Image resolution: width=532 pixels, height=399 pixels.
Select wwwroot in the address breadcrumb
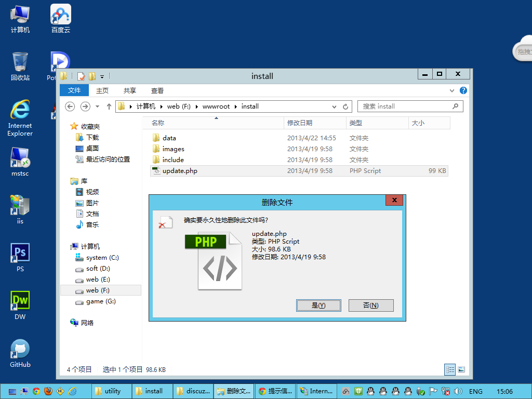click(216, 107)
